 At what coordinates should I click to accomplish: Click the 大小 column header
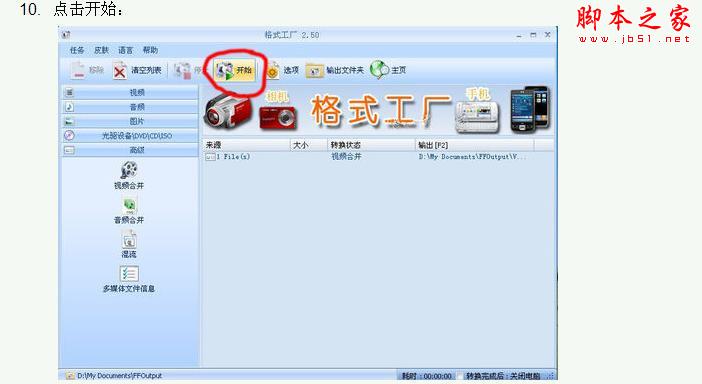308,145
